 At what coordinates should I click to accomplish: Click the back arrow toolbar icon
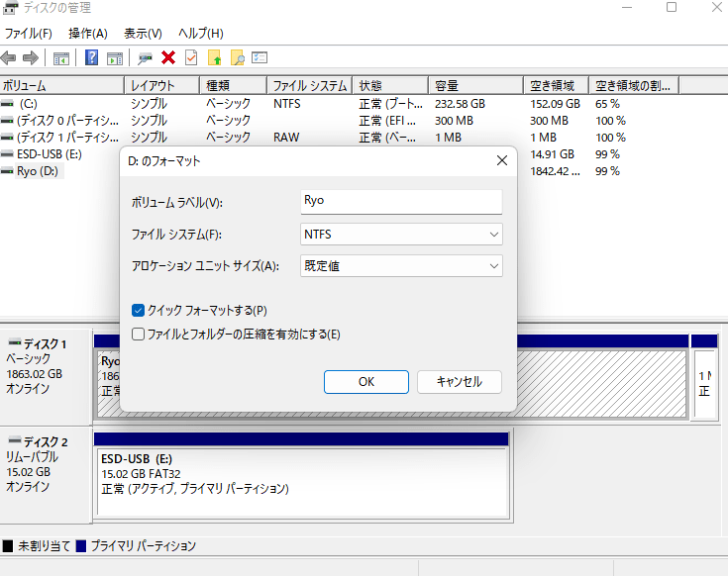click(x=10, y=57)
